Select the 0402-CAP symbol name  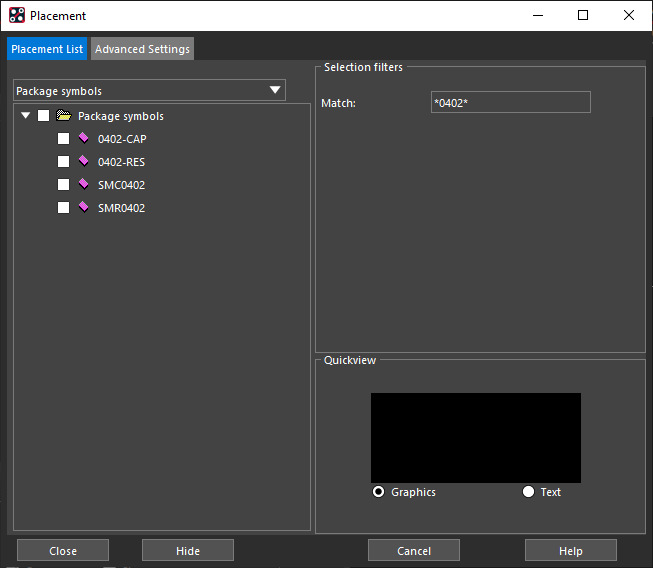pyautogui.click(x=122, y=139)
